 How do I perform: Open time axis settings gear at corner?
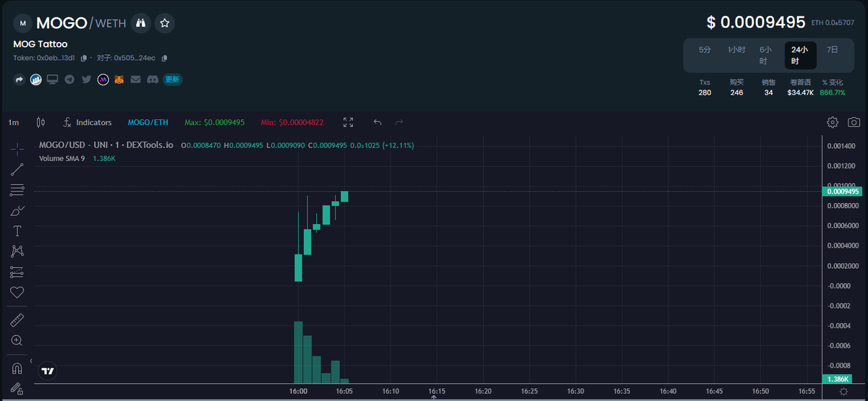coord(843,391)
